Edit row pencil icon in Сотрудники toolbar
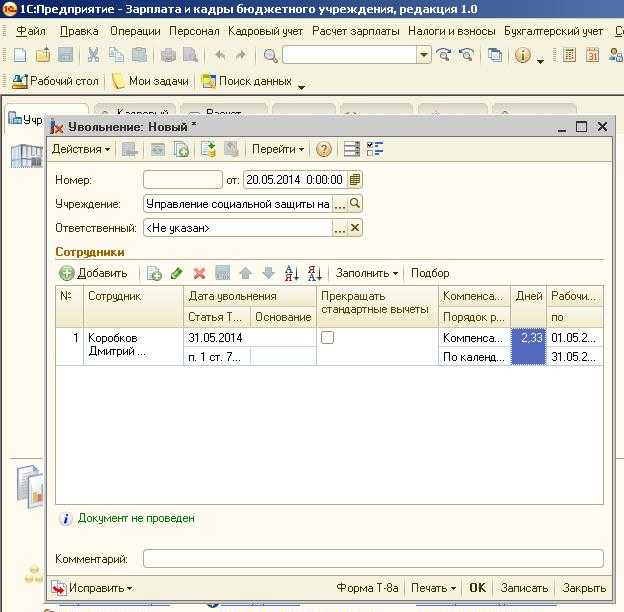This screenshot has height=612, width=624. (176, 273)
